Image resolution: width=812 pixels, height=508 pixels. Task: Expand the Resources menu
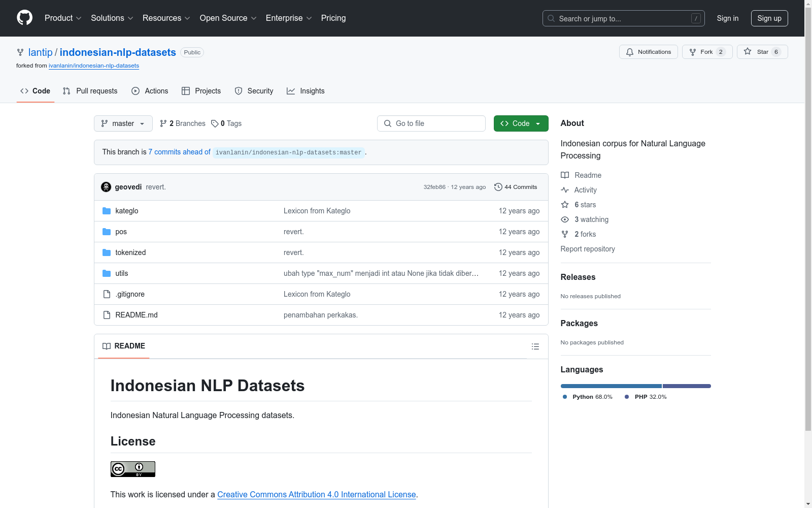pos(166,18)
